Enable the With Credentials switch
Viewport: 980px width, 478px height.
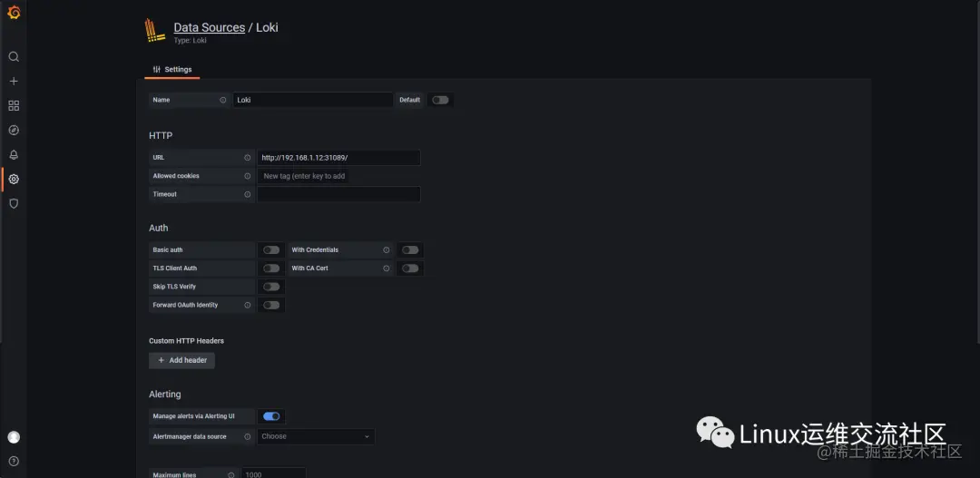click(x=410, y=250)
